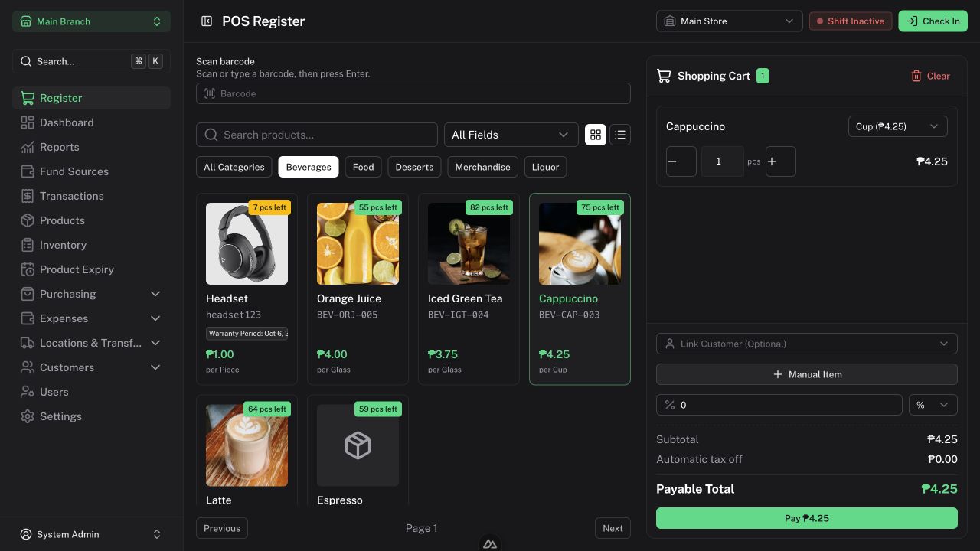This screenshot has height=551, width=980.
Task: Select the Food category
Action: pyautogui.click(x=363, y=167)
